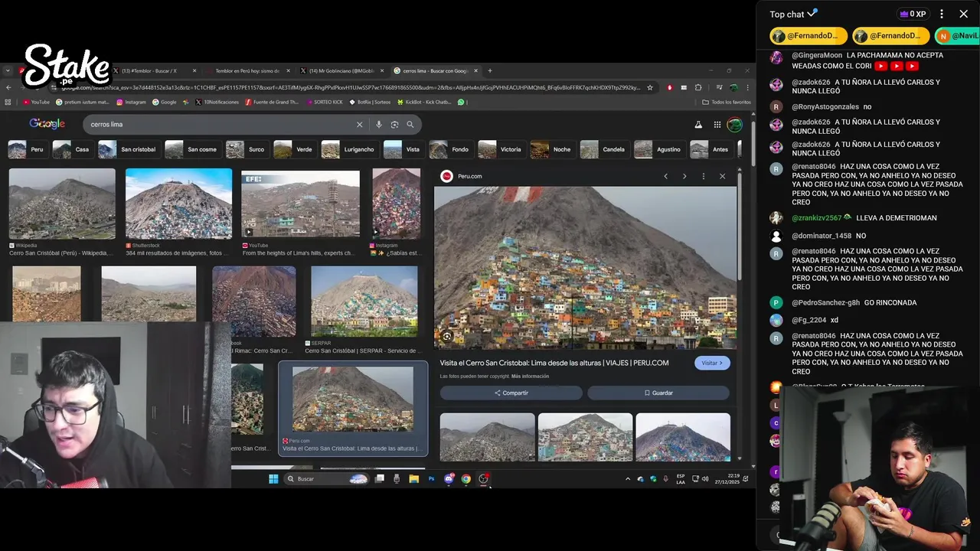Open the 0 XP crown badge
The image size is (980, 551).
coord(913,14)
